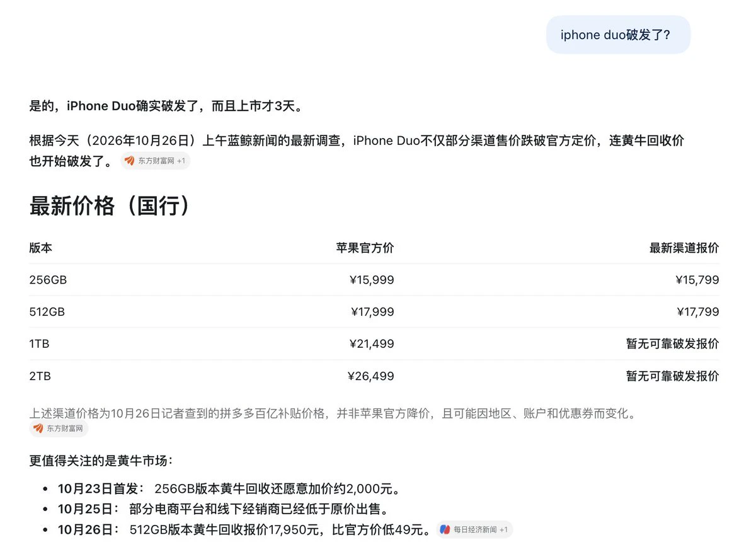This screenshot has width=756, height=547.
Task: Click the user message "iphone duo破发了?"
Action: (x=618, y=35)
